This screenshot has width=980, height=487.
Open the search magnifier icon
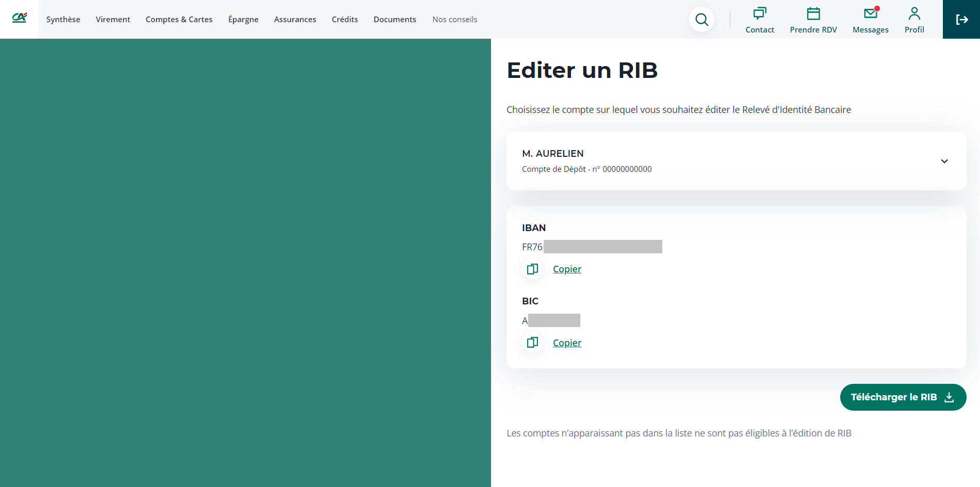click(701, 20)
